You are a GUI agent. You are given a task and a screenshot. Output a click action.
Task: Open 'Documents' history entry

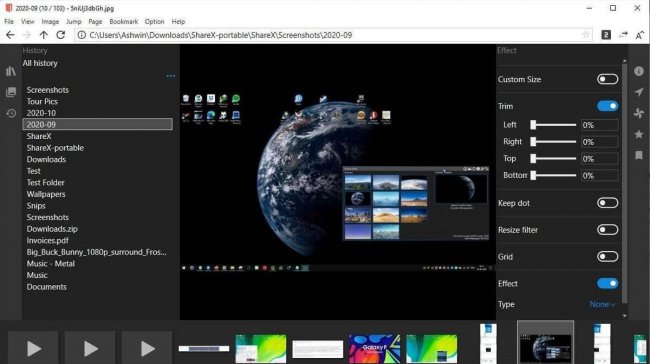click(x=46, y=287)
